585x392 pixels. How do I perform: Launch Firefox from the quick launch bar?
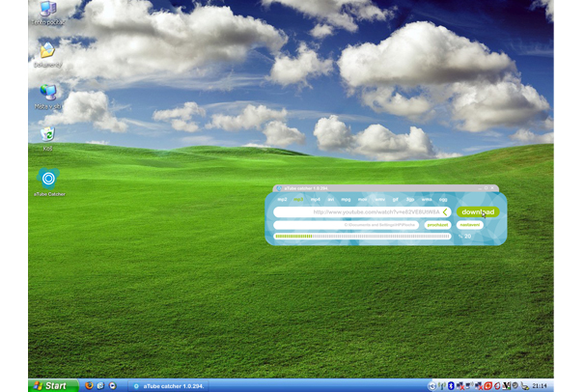click(89, 385)
